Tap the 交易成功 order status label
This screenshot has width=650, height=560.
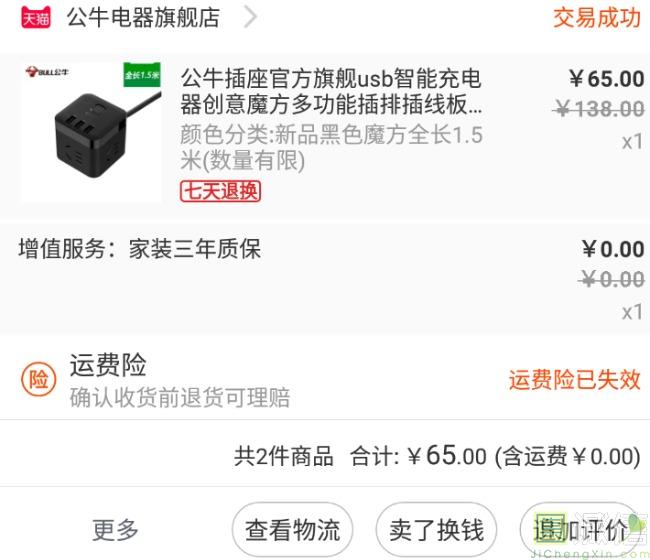point(597,18)
